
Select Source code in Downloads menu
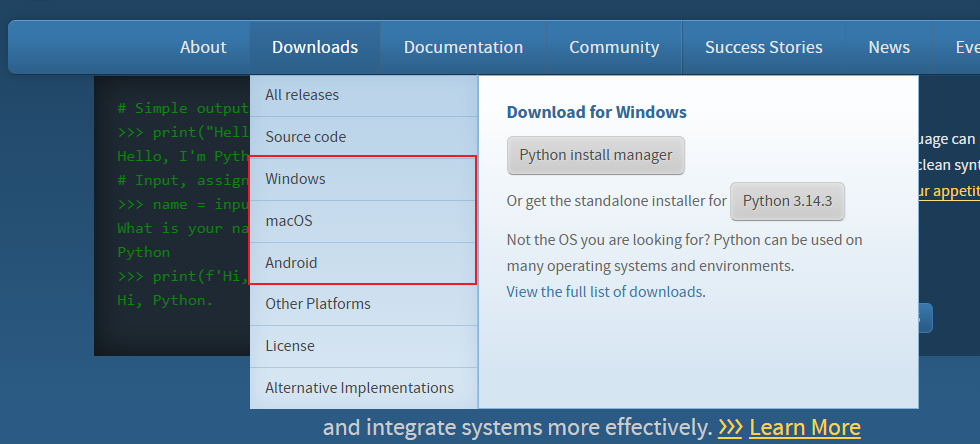305,137
